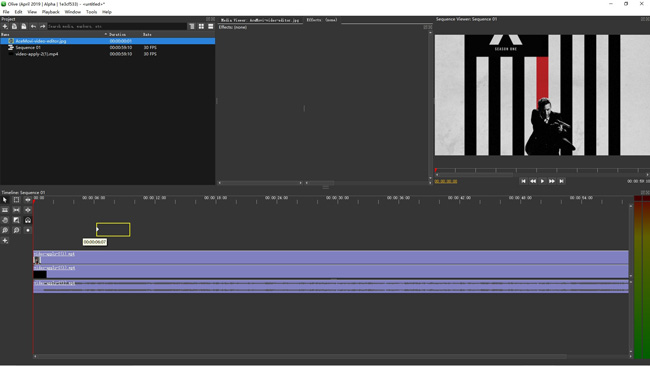Select the Hand tool
Viewport: 650px width, 366px height.
[5, 220]
